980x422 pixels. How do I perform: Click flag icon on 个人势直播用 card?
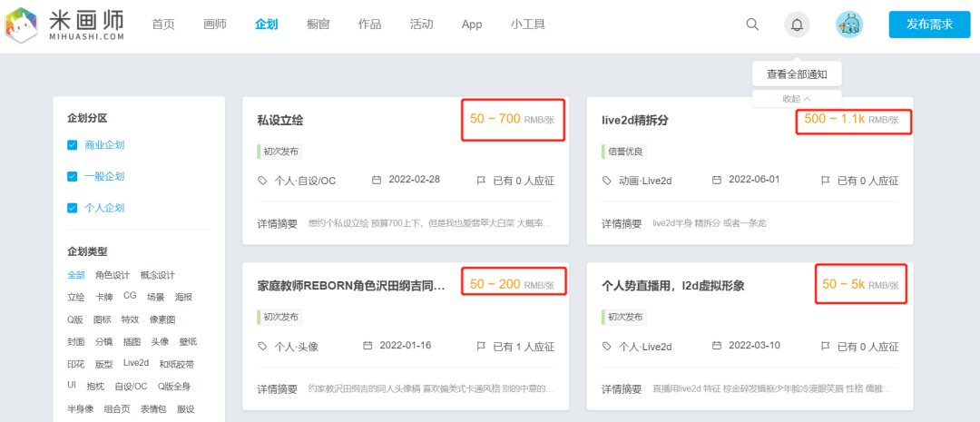pyautogui.click(x=826, y=346)
